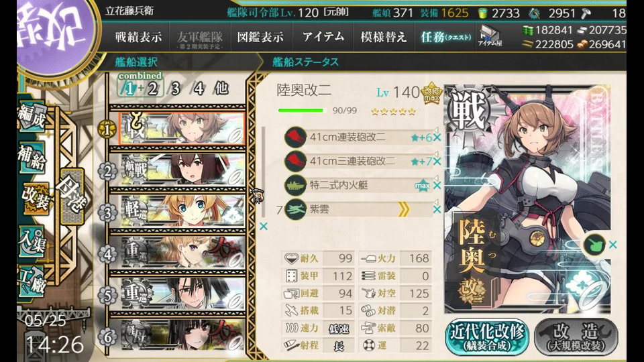Remove 特二式内火艇 using its X
The image size is (644, 362).
click(437, 186)
